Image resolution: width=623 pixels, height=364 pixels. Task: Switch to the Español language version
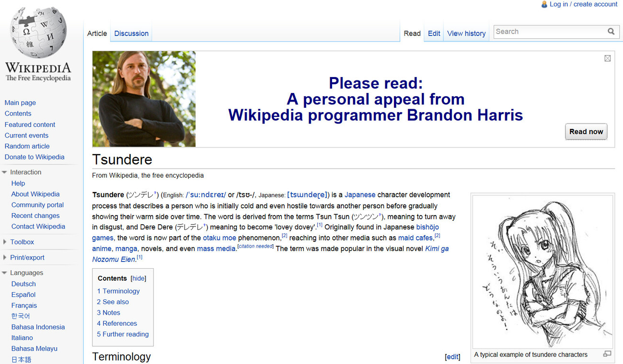click(23, 295)
